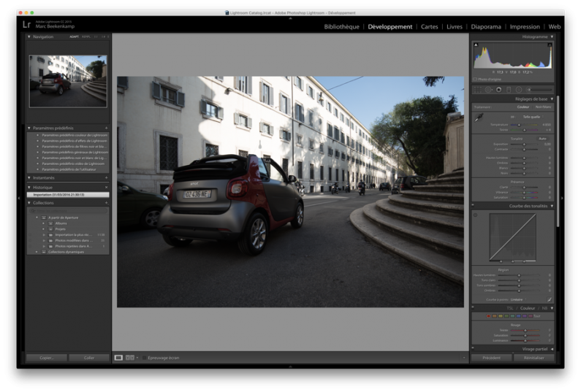The image size is (581, 392).
Task: Click the Réinitialiser button
Action: [533, 358]
